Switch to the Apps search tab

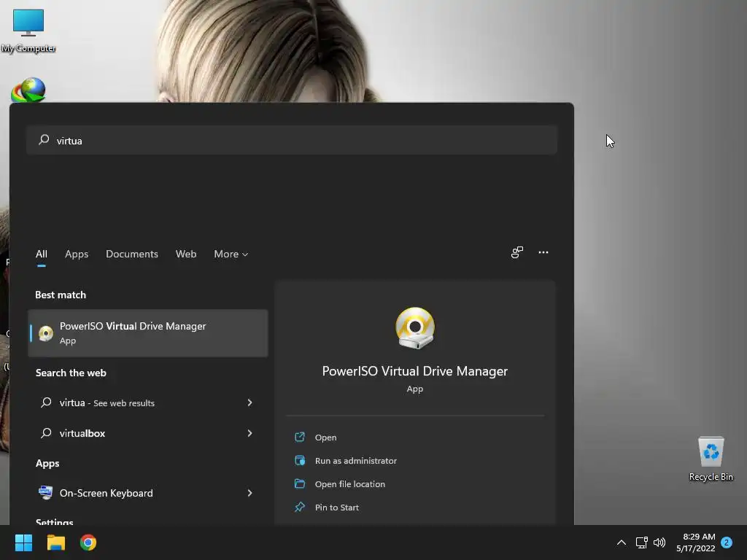click(77, 254)
